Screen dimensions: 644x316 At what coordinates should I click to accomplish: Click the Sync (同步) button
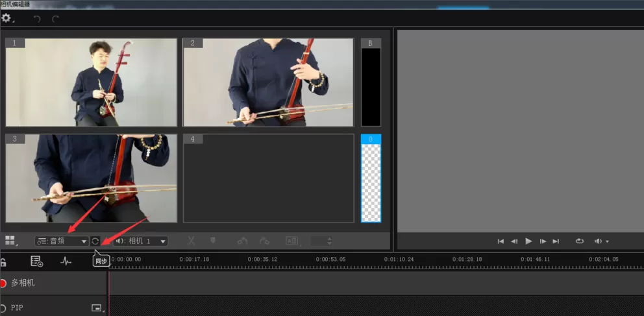(95, 241)
